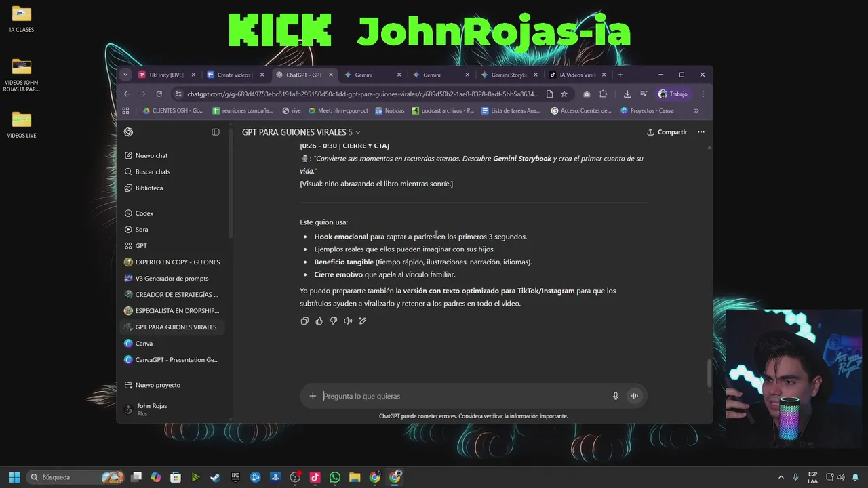Screen dimensions: 868x488
Task: Reload the current page
Action: [x=159, y=94]
